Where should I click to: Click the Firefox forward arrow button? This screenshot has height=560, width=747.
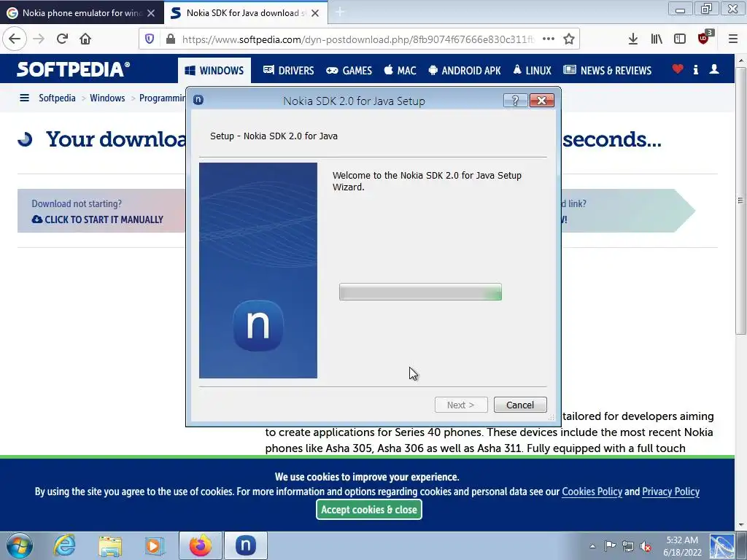[39, 39]
